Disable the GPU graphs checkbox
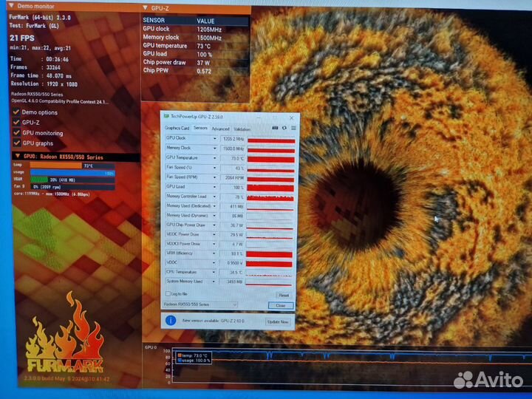The height and width of the screenshot is (399, 532). [x=16, y=143]
